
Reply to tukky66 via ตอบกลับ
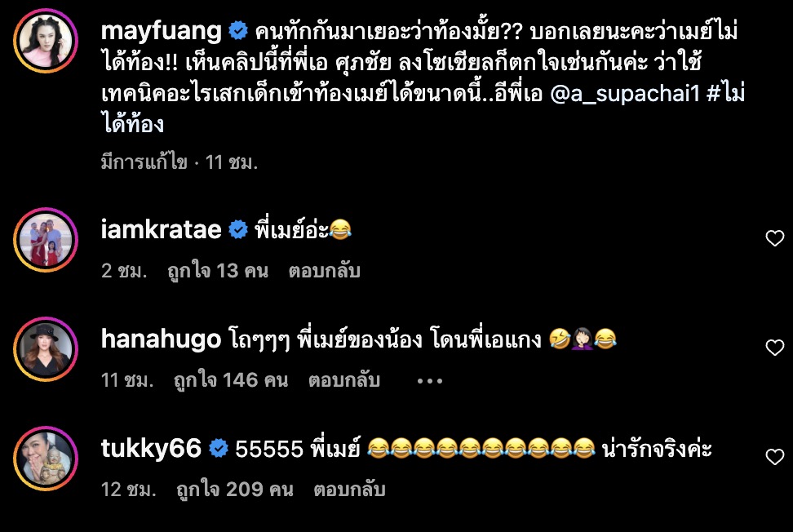349,490
